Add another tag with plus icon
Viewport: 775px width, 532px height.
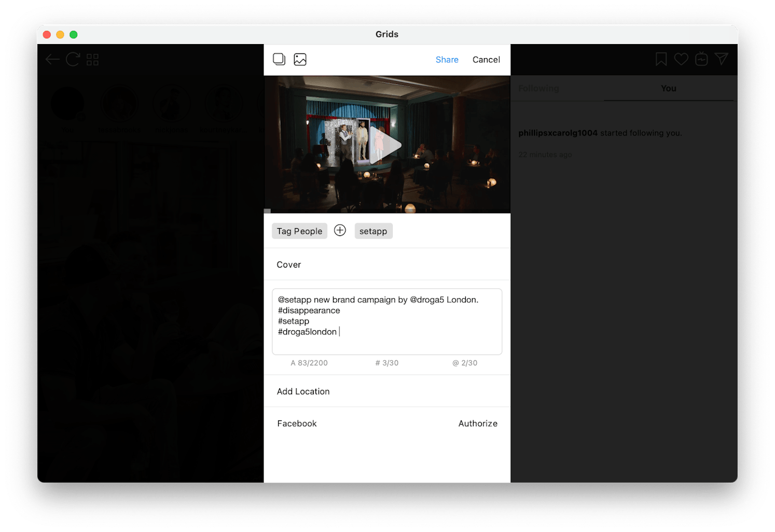pyautogui.click(x=340, y=231)
